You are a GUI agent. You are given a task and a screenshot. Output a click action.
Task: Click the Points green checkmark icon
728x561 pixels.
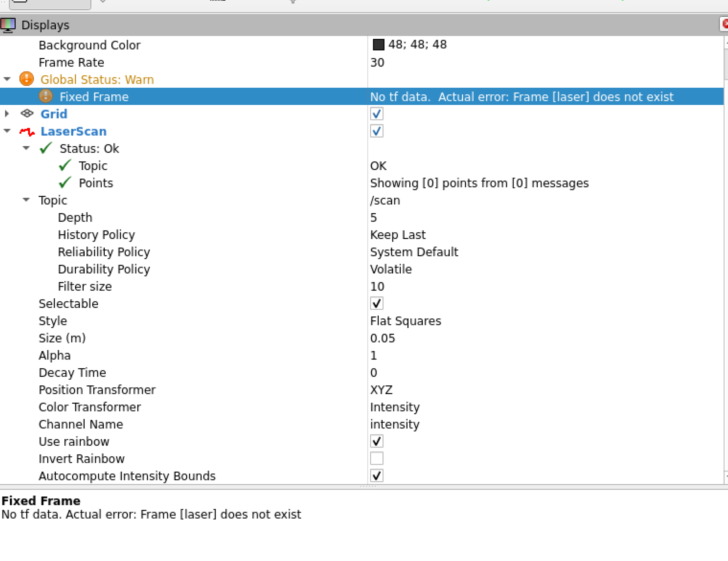65,183
